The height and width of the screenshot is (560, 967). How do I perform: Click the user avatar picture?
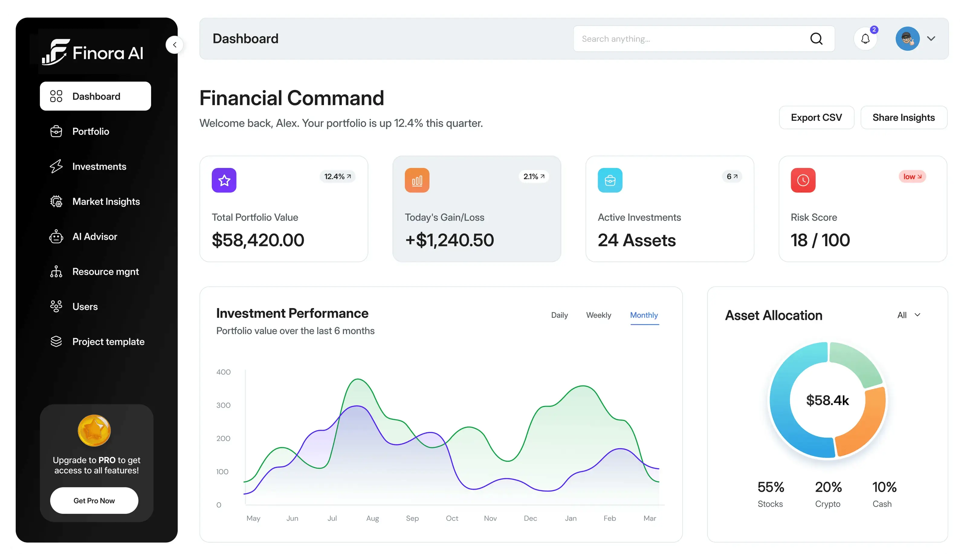[907, 39]
